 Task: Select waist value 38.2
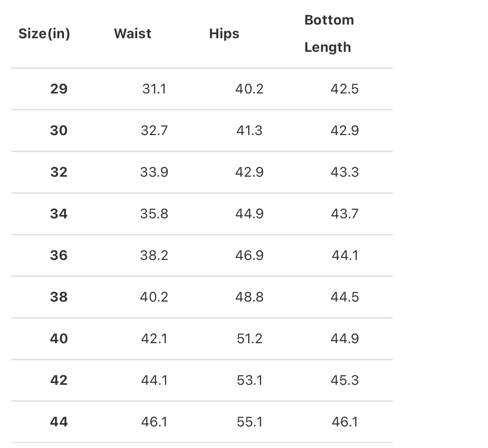[154, 255]
